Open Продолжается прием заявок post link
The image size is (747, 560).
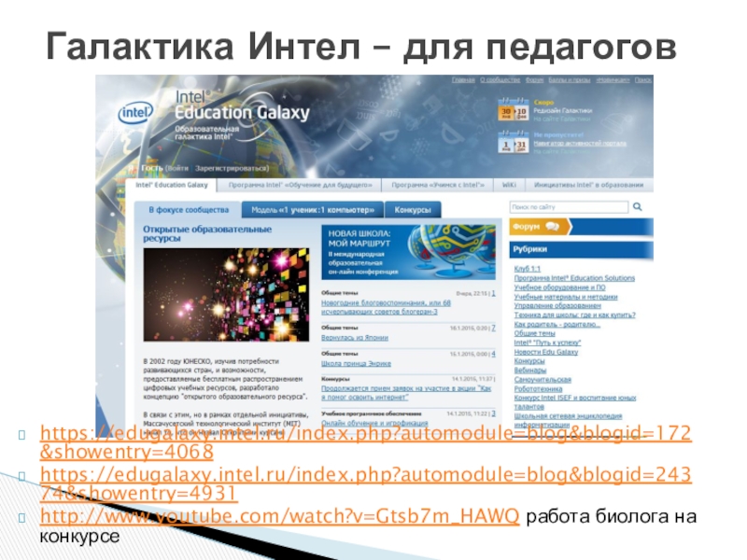coord(406,393)
